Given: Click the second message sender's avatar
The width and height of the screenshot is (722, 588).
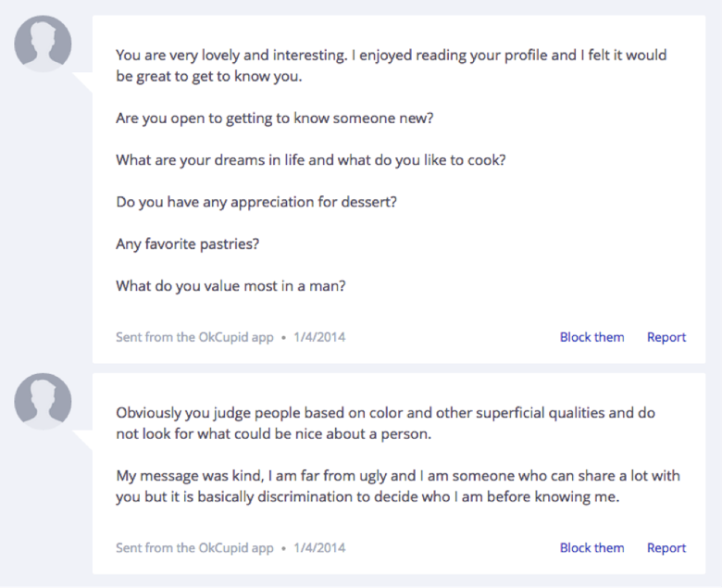Looking at the screenshot, I should pyautogui.click(x=44, y=400).
